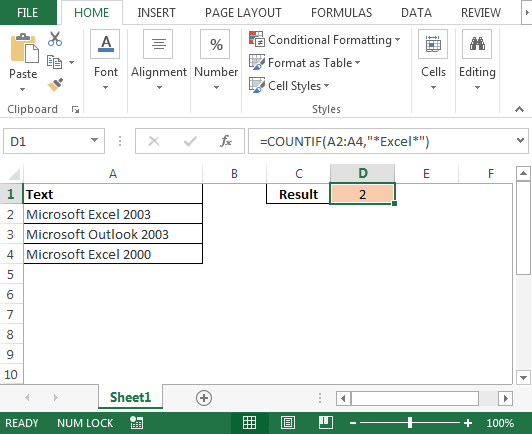
Task: Open the Clipboard dialog launcher
Action: pos(75,109)
